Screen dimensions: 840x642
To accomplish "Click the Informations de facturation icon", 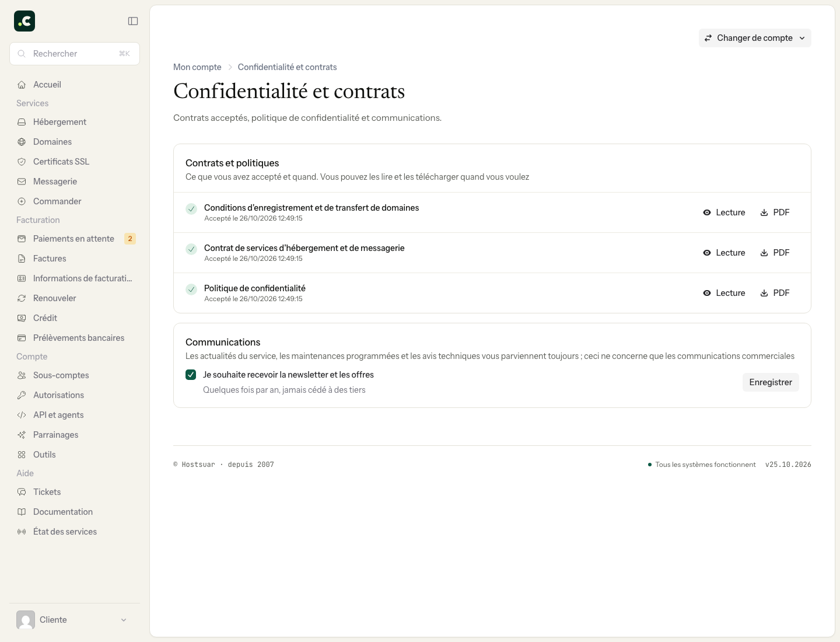I will 22,278.
